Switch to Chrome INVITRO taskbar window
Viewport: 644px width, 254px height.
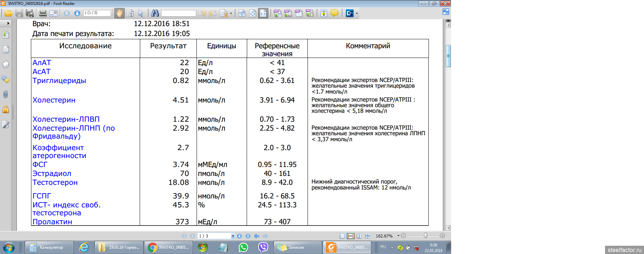click(x=169, y=247)
